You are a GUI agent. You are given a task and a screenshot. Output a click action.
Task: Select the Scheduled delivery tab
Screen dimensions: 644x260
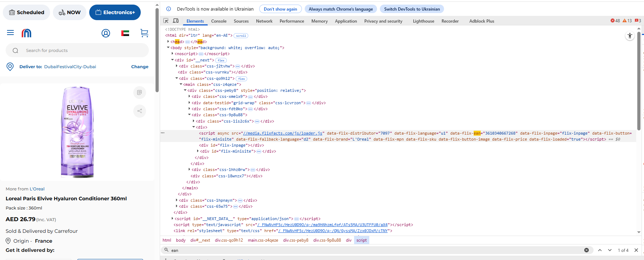tap(26, 12)
